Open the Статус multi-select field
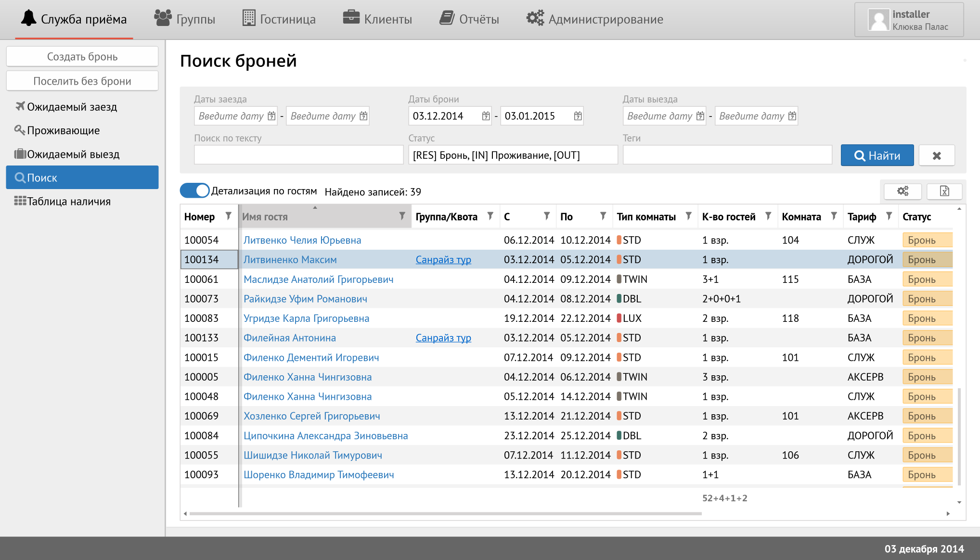 click(513, 155)
